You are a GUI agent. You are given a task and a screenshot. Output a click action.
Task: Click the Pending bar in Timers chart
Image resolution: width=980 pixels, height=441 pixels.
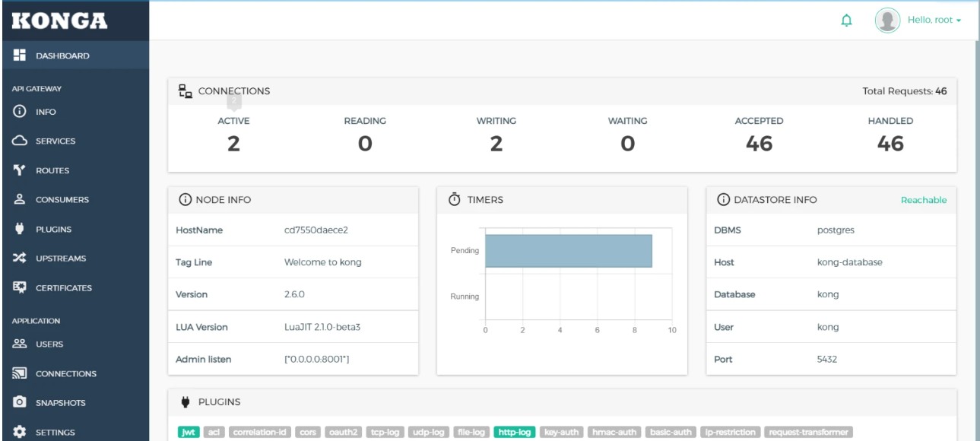click(x=569, y=251)
